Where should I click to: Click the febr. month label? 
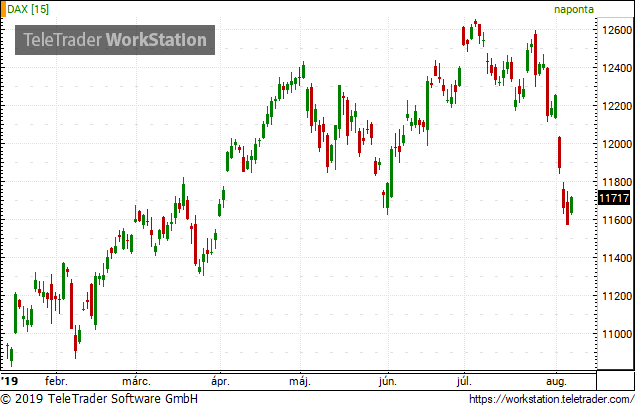[x=56, y=381]
